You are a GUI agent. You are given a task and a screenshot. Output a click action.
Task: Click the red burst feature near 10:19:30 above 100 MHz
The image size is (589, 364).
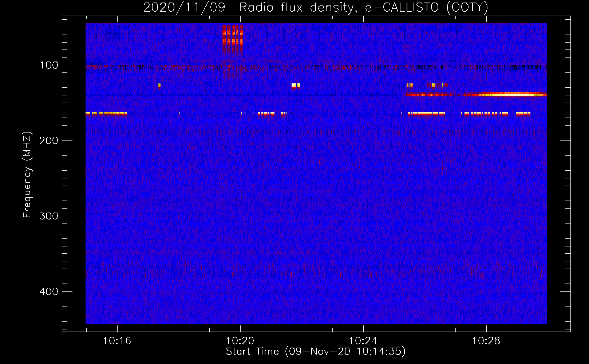pos(233,38)
